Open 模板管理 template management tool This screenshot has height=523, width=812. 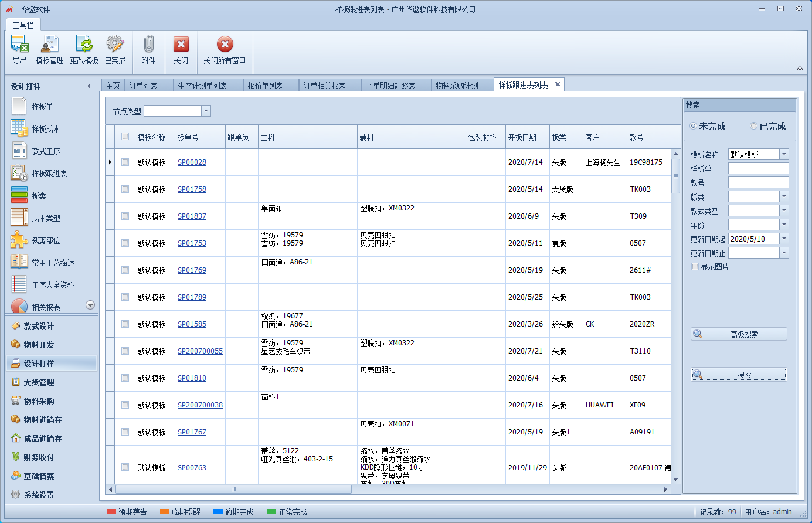[50, 45]
